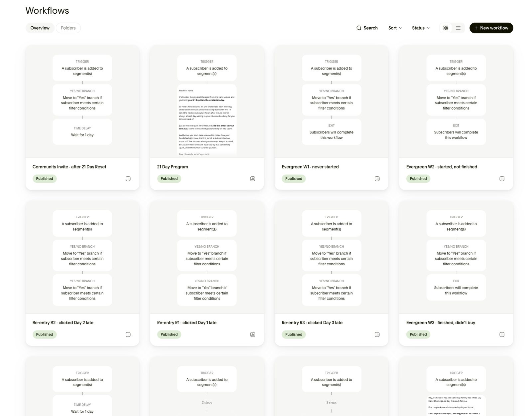View stats icon for Evergreen W2 workflow
This screenshot has height=416, width=532.
pyautogui.click(x=502, y=179)
